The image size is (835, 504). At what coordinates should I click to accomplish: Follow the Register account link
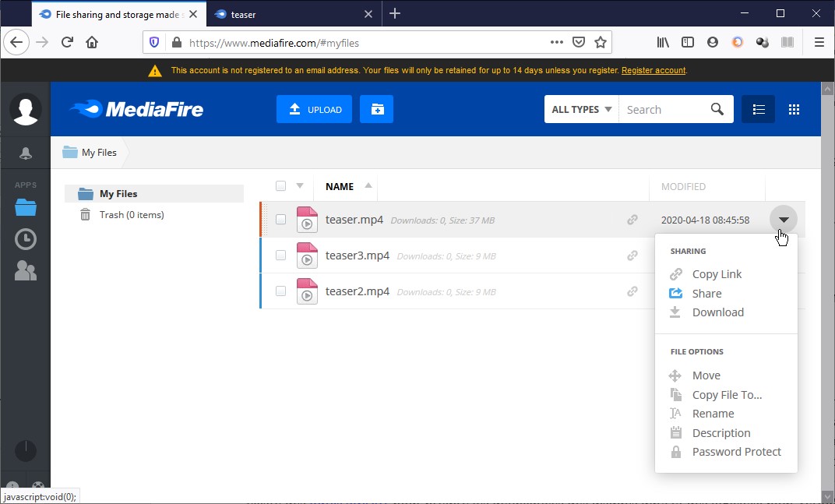[x=654, y=71]
